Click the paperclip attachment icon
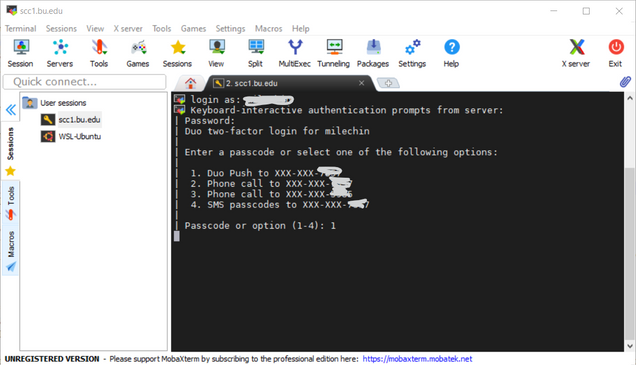The width and height of the screenshot is (636, 365). coord(625,82)
